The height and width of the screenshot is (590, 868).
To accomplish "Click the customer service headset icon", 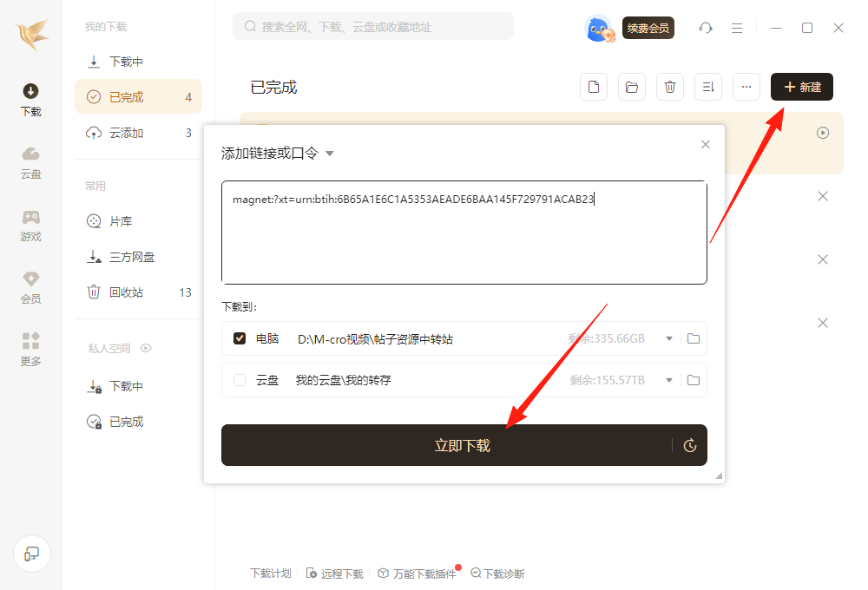I will [x=706, y=28].
